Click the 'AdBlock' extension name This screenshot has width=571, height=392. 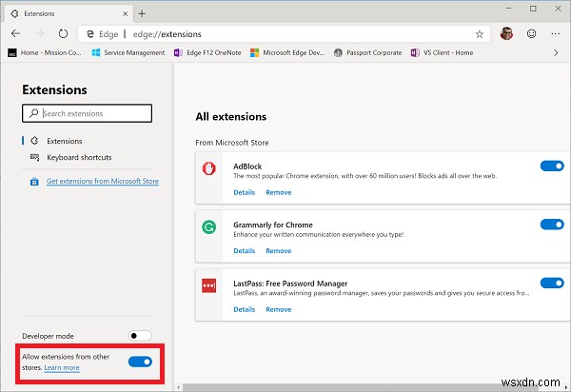247,167
